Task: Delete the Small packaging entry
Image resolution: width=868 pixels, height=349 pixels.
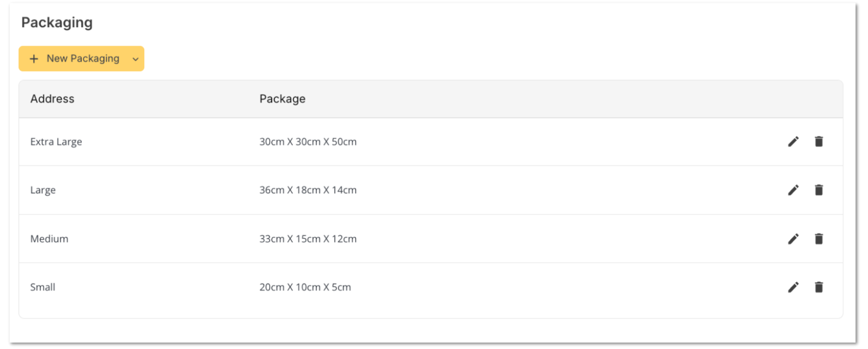Action: coord(819,287)
